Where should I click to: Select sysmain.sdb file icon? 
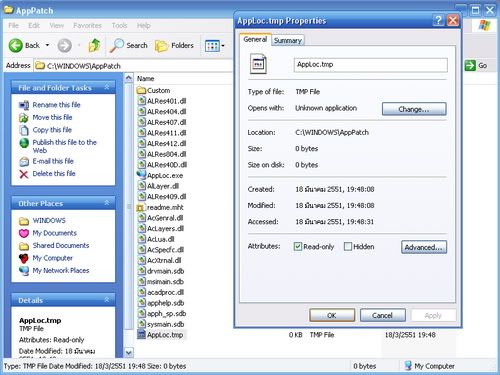(x=142, y=324)
